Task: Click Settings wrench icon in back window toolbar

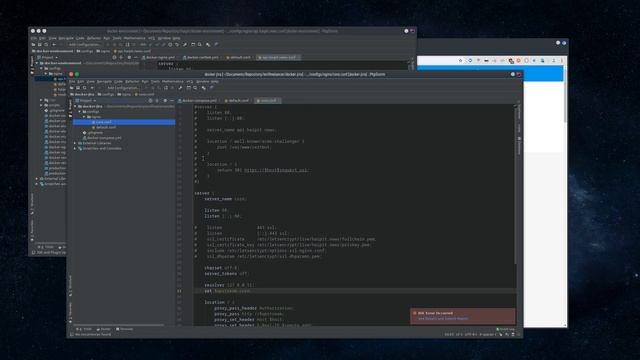Action: pos(184,44)
